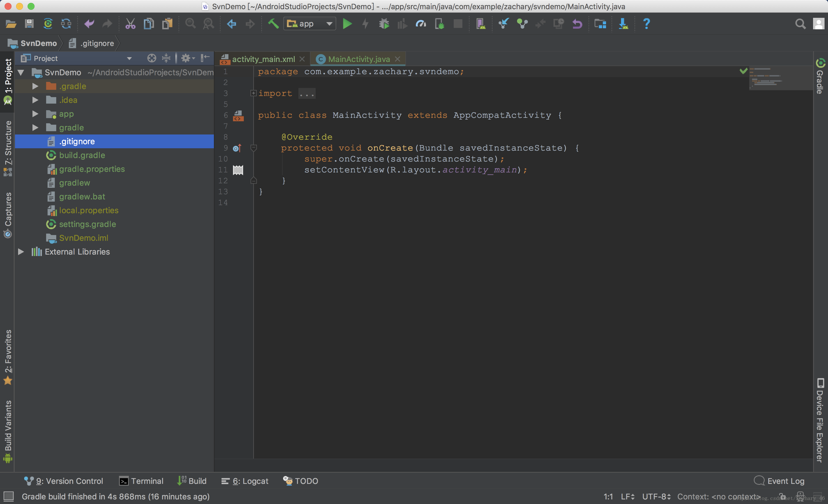Open the Terminal tab
The height and width of the screenshot is (504, 828).
pos(141,481)
